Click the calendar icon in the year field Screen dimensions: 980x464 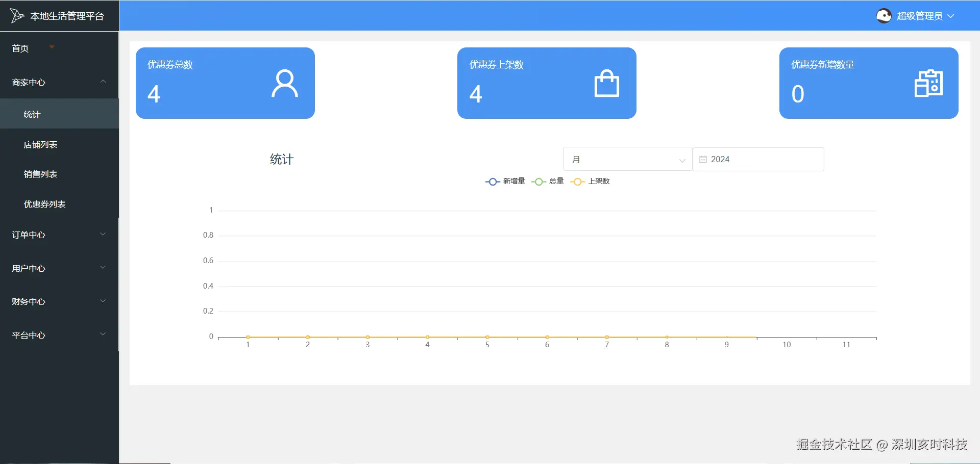click(x=703, y=159)
